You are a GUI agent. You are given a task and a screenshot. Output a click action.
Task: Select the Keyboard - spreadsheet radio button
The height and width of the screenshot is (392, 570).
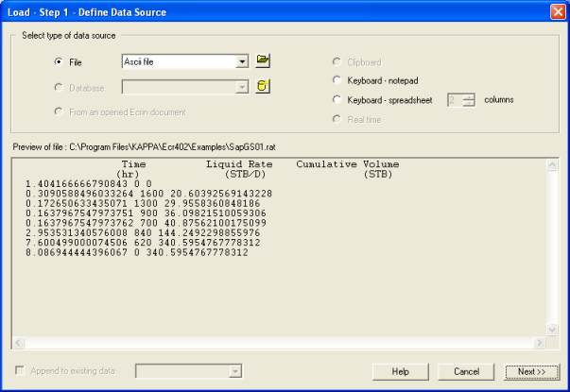coord(337,99)
